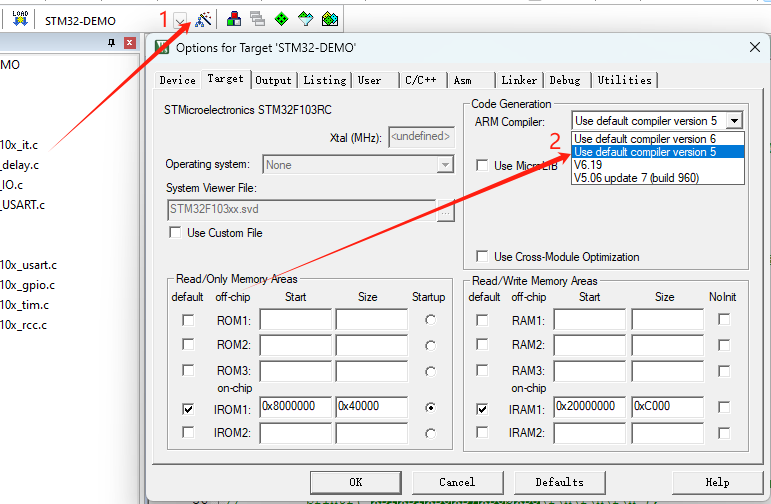Click the RAM2 Size input field
Image resolution: width=771 pixels, height=504 pixels.
tap(667, 345)
